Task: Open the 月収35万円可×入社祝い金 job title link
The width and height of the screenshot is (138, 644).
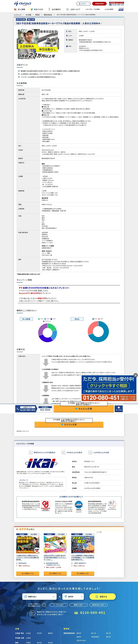Action: (x=55, y=557)
